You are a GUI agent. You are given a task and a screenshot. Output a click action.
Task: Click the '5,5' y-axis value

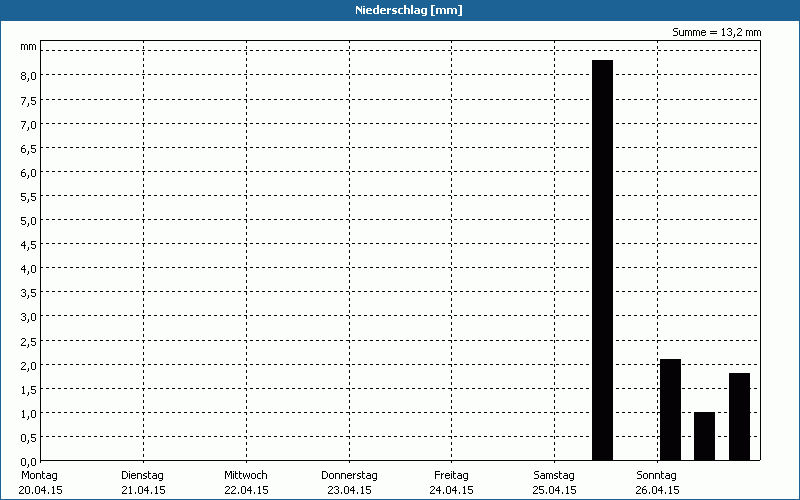pyautogui.click(x=29, y=196)
